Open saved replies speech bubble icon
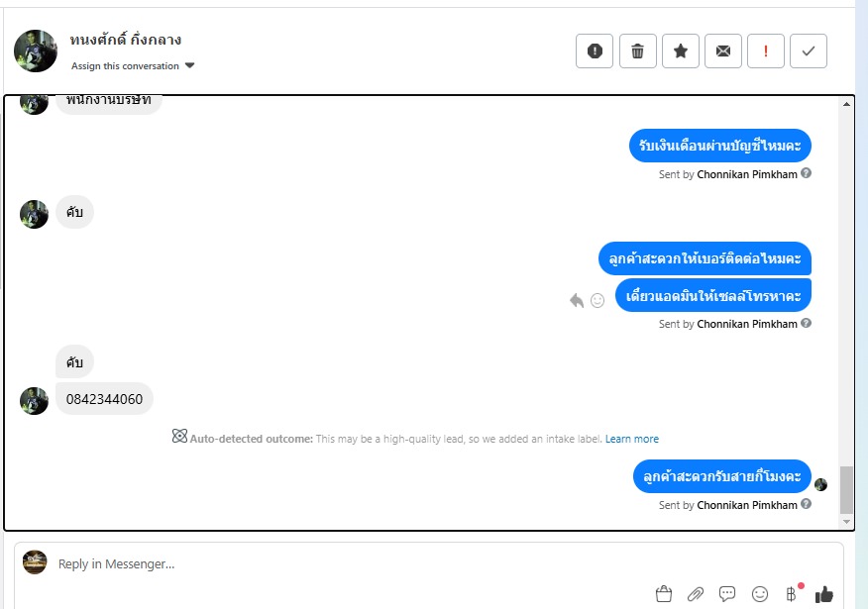Image resolution: width=868 pixels, height=609 pixels. point(727,594)
